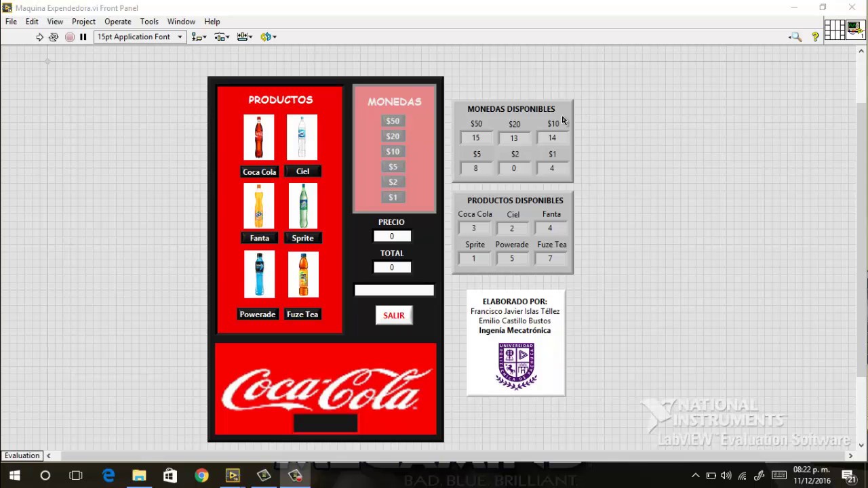Select the Sprite bottle image
The image size is (868, 488).
(x=302, y=206)
